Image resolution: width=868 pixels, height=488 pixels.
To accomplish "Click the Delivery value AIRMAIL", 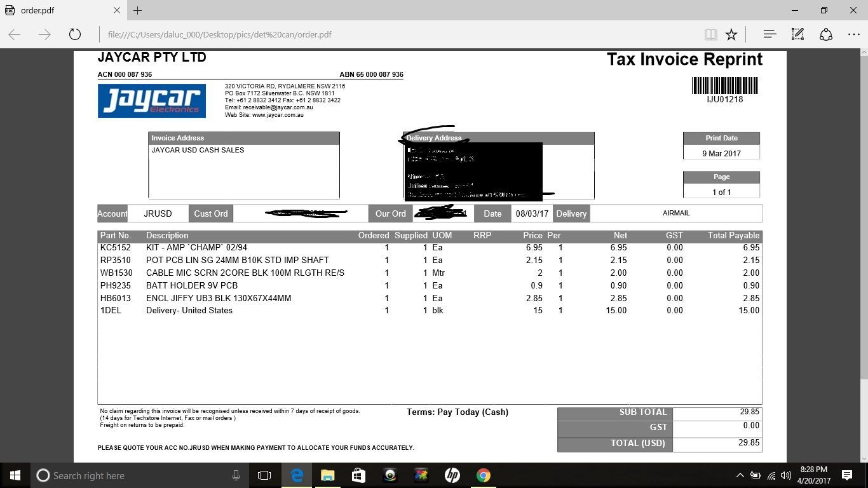I will pyautogui.click(x=676, y=213).
